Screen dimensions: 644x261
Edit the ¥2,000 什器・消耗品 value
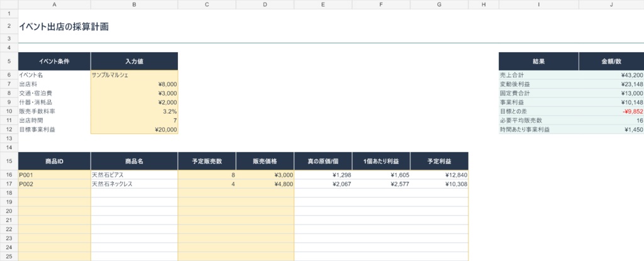click(x=135, y=102)
